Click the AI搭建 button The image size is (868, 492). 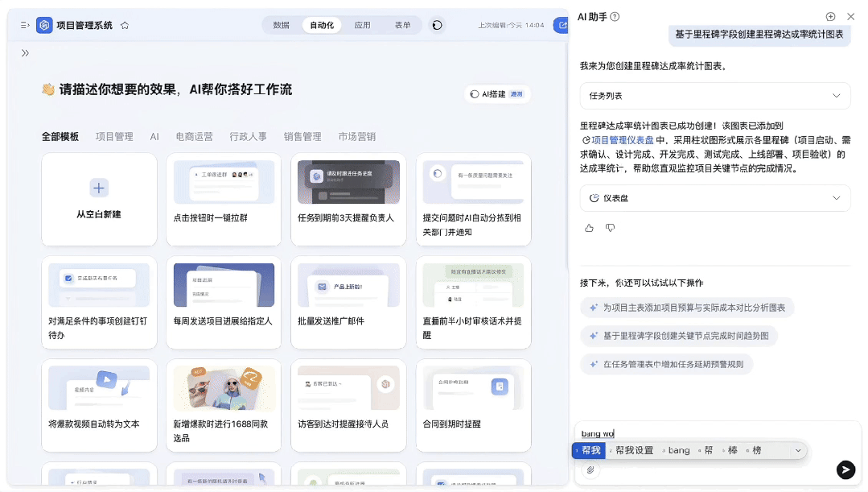coord(497,94)
